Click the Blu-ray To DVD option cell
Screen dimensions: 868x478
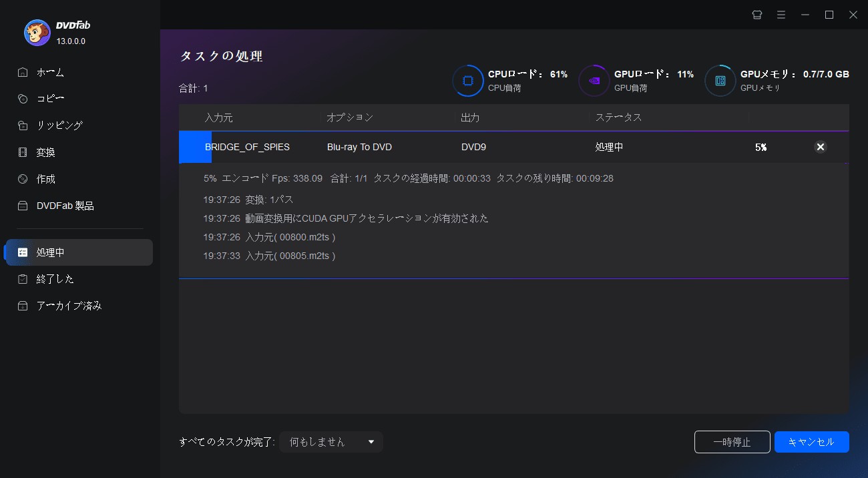359,147
